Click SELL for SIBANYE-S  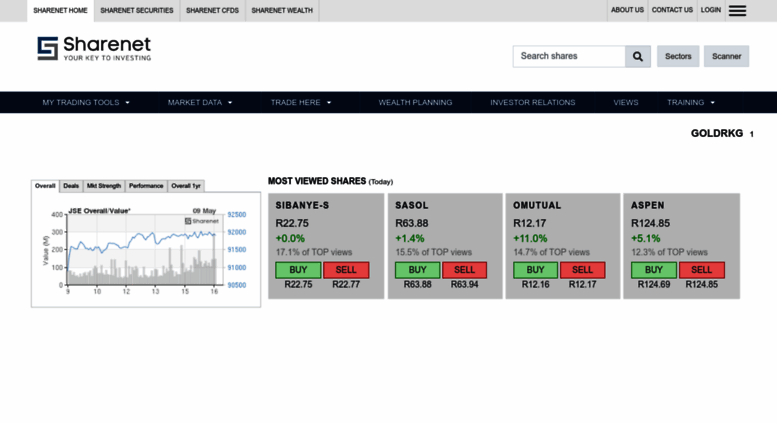point(346,270)
